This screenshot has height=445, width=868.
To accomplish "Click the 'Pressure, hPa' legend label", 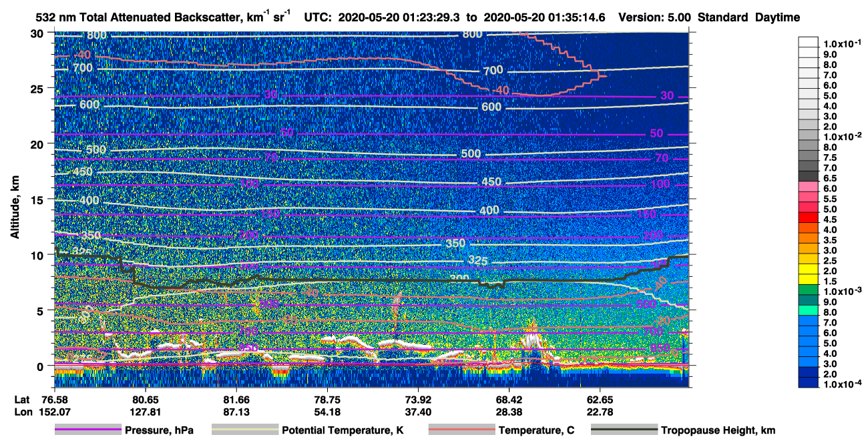I will click(x=159, y=431).
